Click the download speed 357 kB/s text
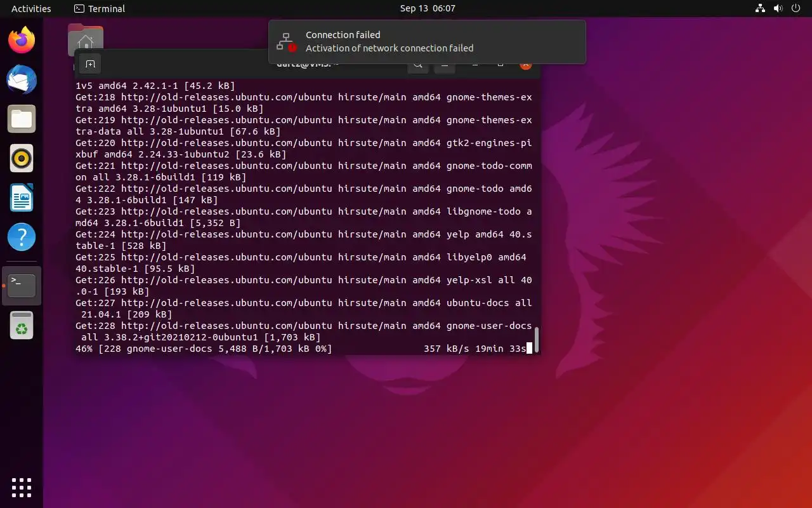This screenshot has height=508, width=812. tap(447, 349)
